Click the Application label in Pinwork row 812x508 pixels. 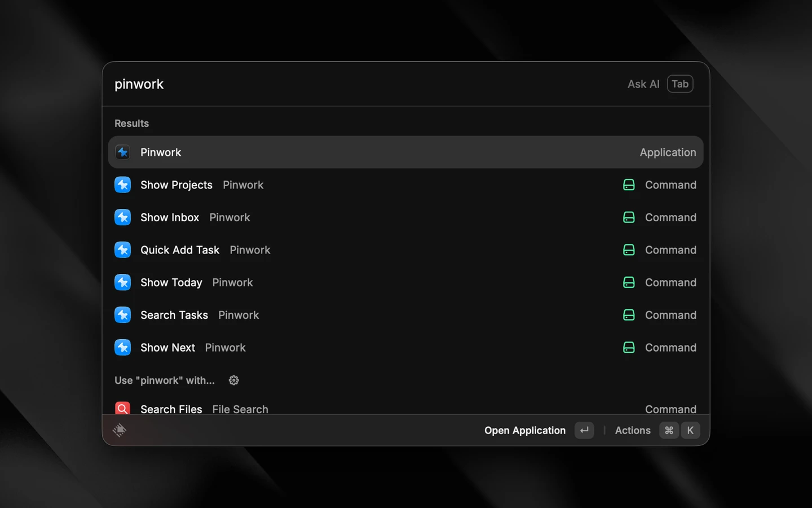(668, 152)
